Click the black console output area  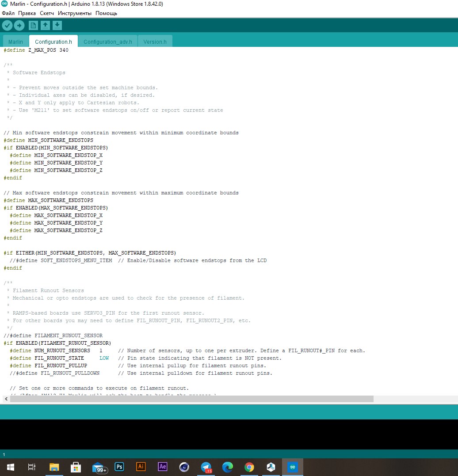(x=229, y=434)
